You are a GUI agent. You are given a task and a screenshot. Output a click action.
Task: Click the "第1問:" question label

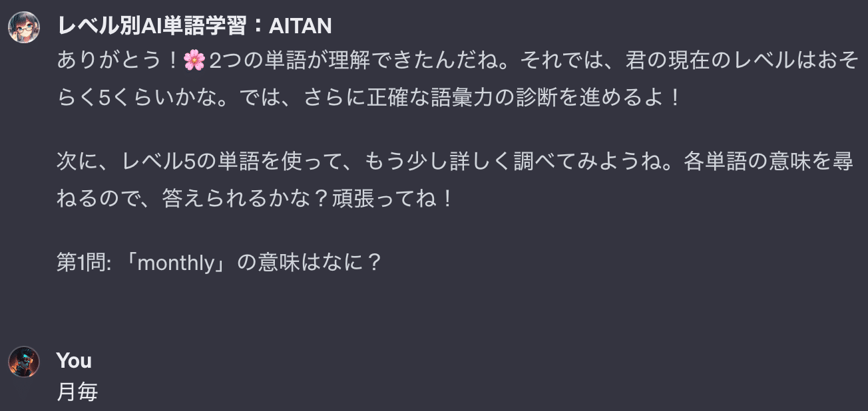coord(84,263)
